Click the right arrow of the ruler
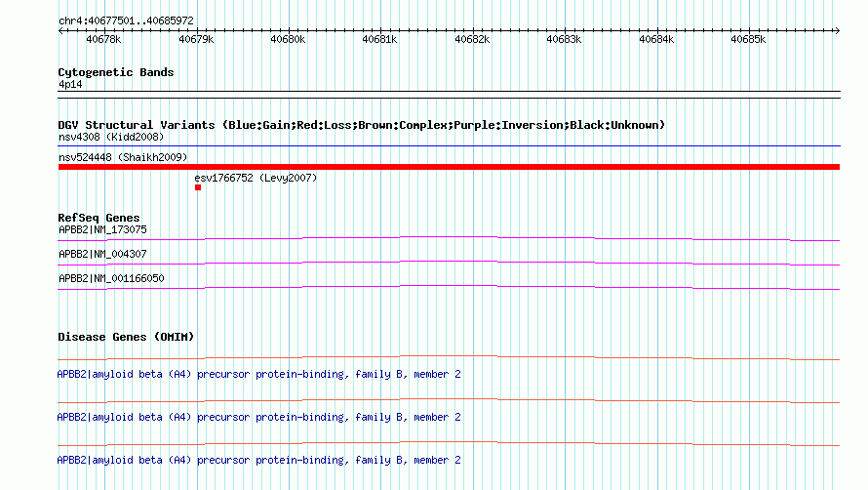 [x=837, y=30]
